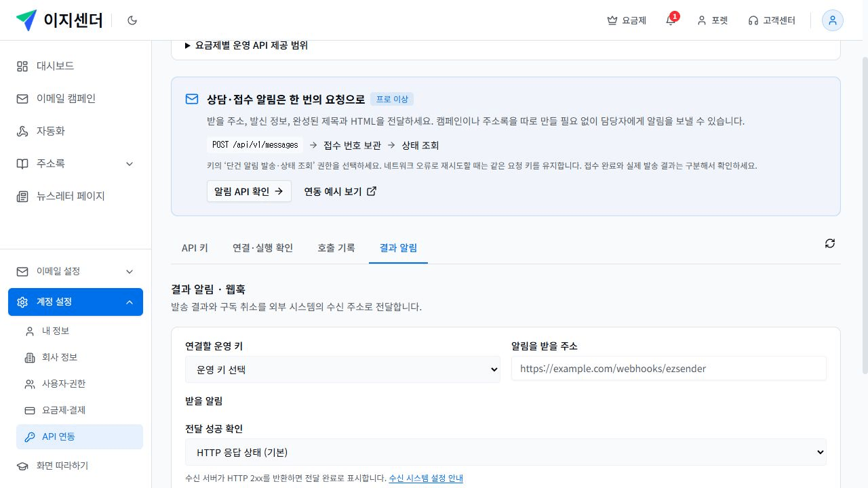The image size is (868, 488).
Task: Go to 대시보드 in sidebar
Action: (x=75, y=66)
